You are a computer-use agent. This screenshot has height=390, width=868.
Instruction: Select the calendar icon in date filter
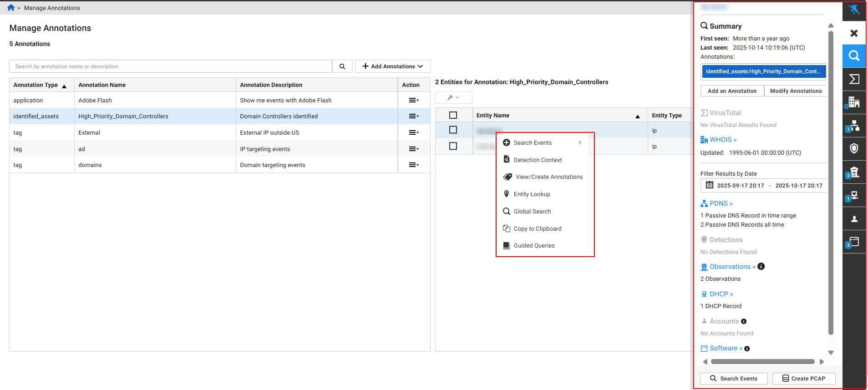click(x=709, y=185)
